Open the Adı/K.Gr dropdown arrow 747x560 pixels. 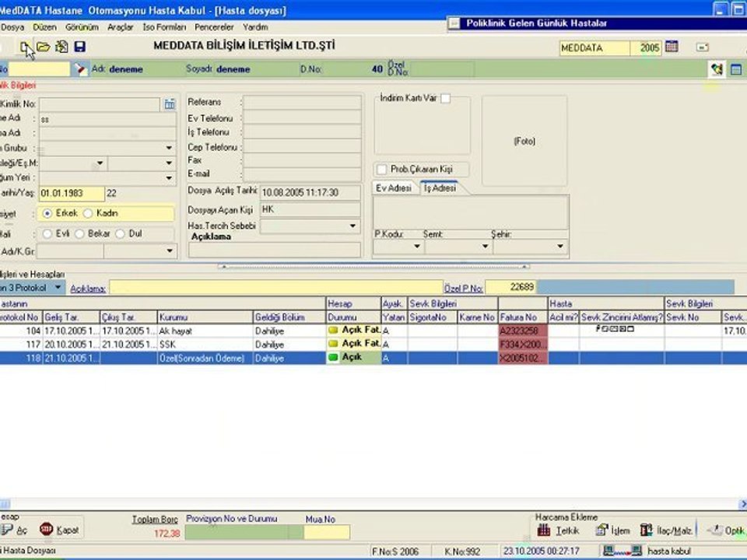(x=169, y=250)
